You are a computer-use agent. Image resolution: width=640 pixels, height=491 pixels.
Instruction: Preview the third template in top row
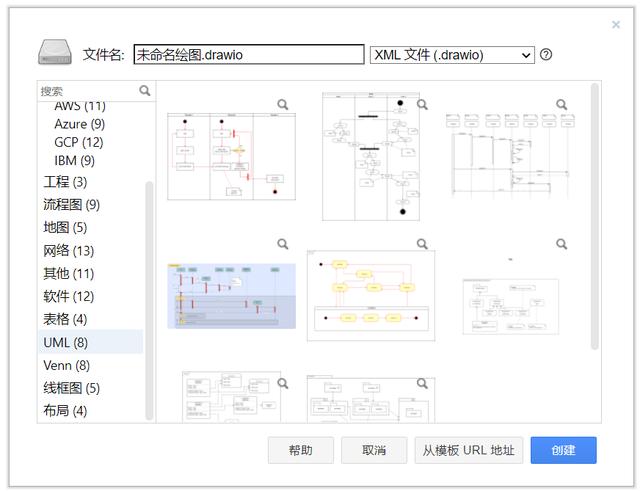click(561, 104)
